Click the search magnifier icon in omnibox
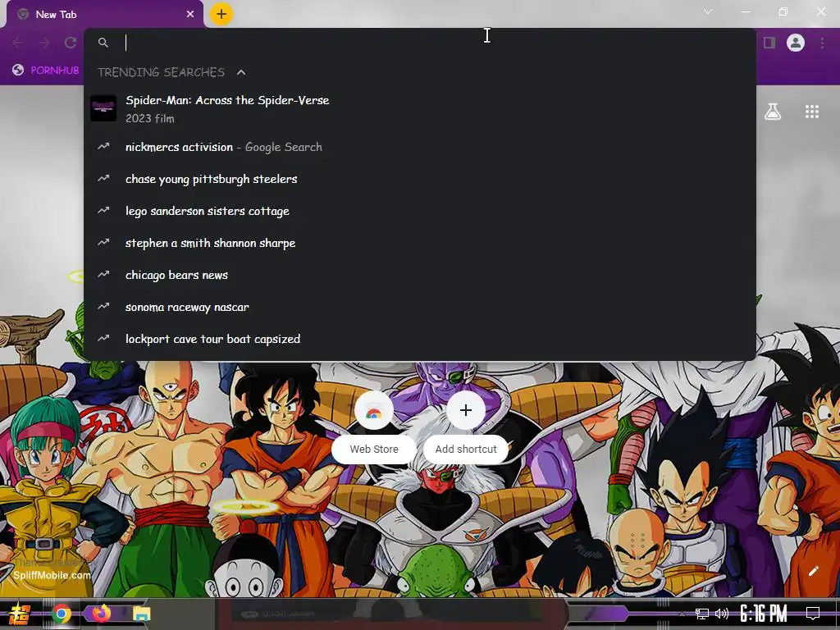 [103, 43]
